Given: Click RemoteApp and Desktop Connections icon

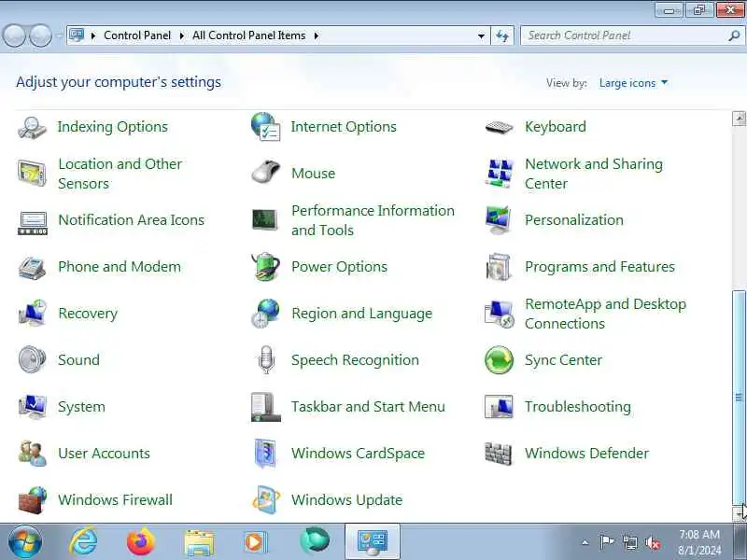Looking at the screenshot, I should (500, 314).
